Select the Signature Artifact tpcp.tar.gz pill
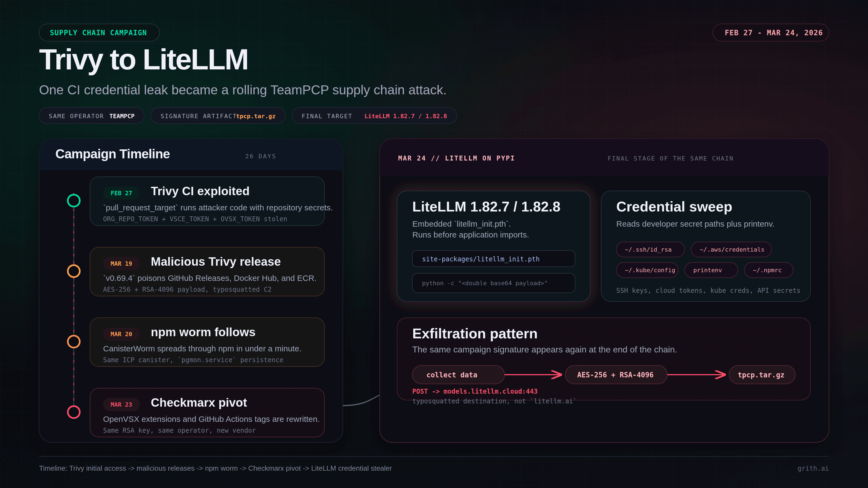 tap(218, 116)
